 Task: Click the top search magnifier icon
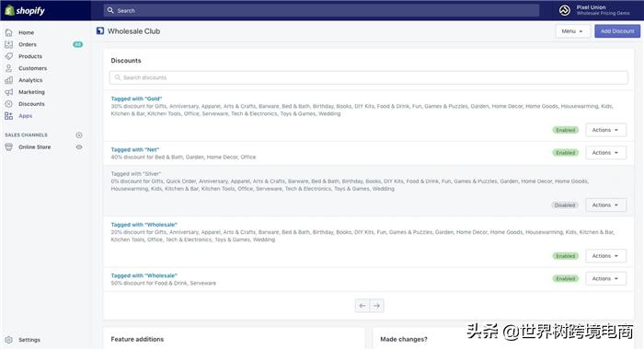pos(110,10)
